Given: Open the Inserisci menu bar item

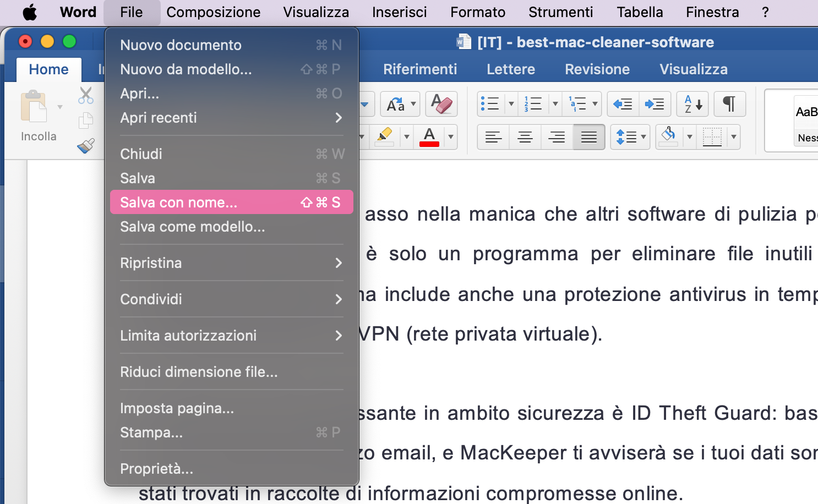Looking at the screenshot, I should 400,12.
